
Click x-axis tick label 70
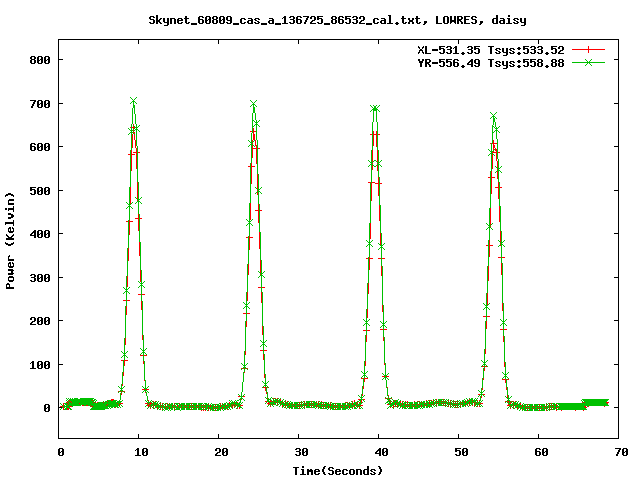pyautogui.click(x=621, y=452)
